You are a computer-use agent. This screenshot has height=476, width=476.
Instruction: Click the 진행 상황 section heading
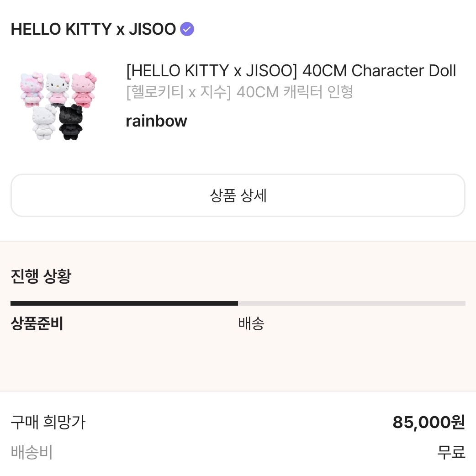(41, 276)
